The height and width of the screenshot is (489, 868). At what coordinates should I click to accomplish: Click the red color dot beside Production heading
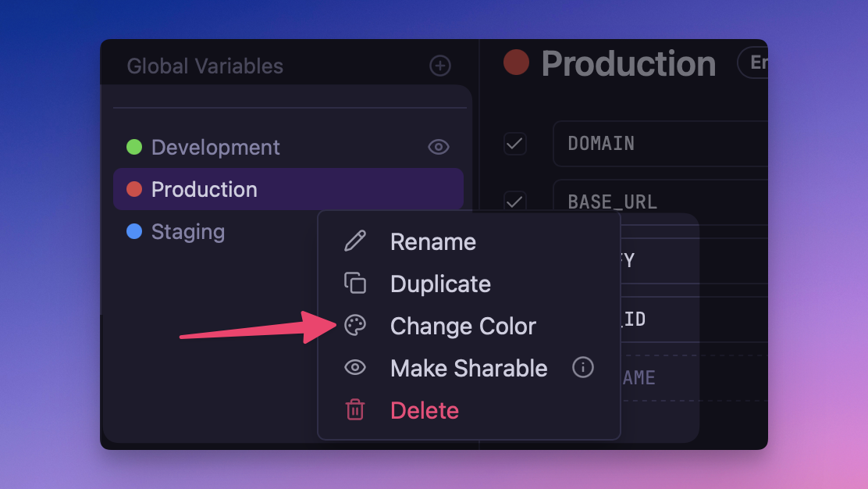517,62
